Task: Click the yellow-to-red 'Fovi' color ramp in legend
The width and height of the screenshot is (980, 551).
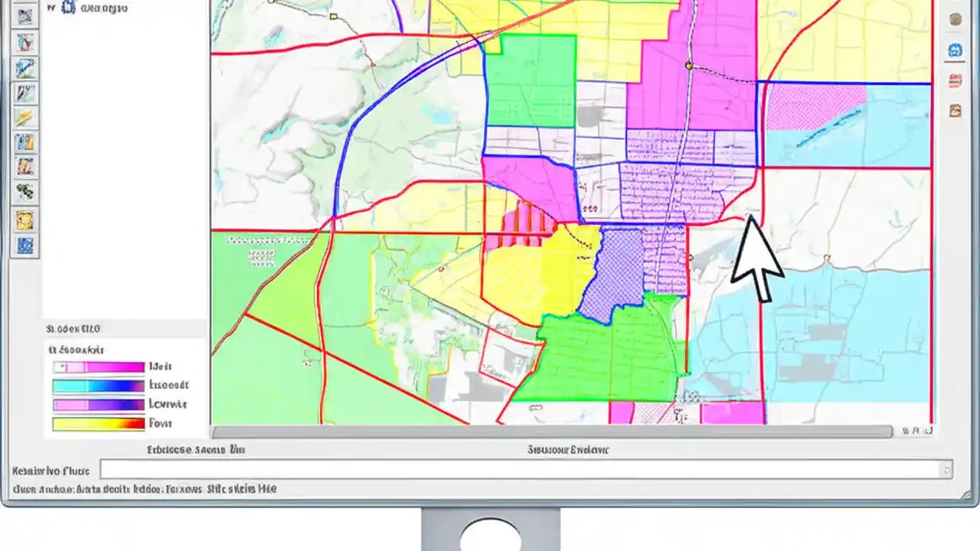Action: point(97,423)
